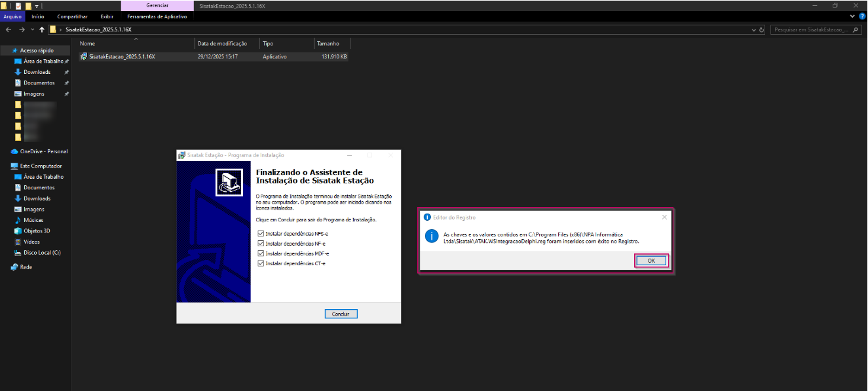
Task: Open the Arquivo menu in Explorer
Action: point(13,16)
